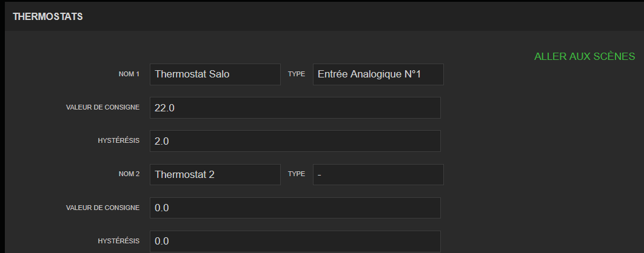Click Thermostat 2 valeur de consigne field

click(295, 208)
